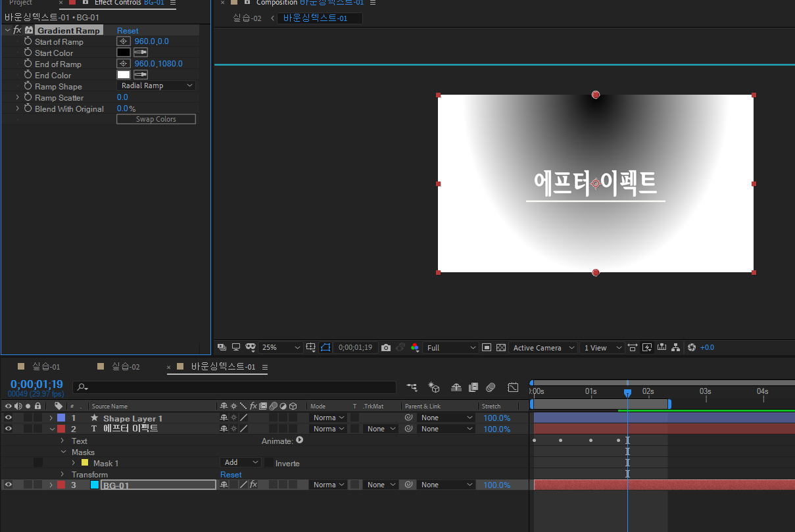Open the Graph Editor icon in timeline
This screenshot has height=532, width=795.
pos(514,387)
